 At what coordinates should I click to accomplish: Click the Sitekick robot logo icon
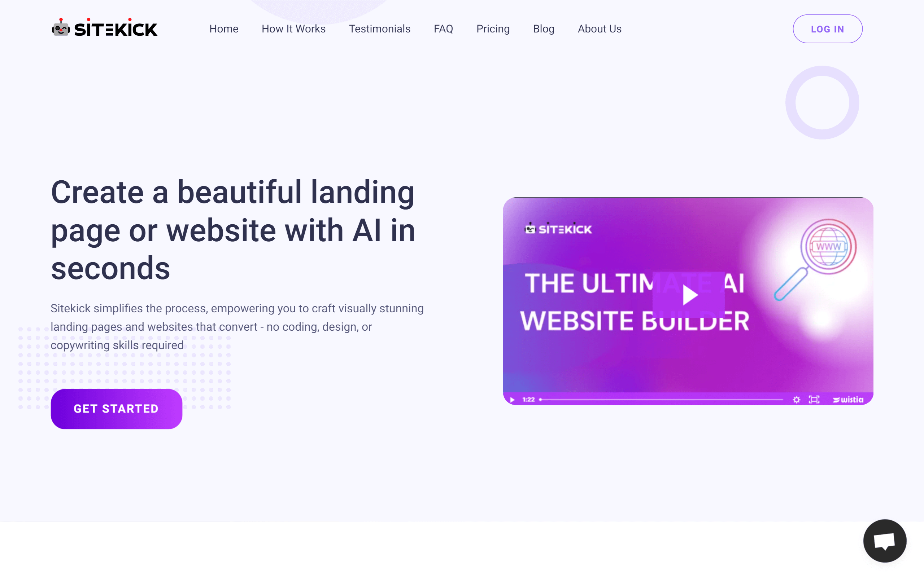(x=59, y=28)
